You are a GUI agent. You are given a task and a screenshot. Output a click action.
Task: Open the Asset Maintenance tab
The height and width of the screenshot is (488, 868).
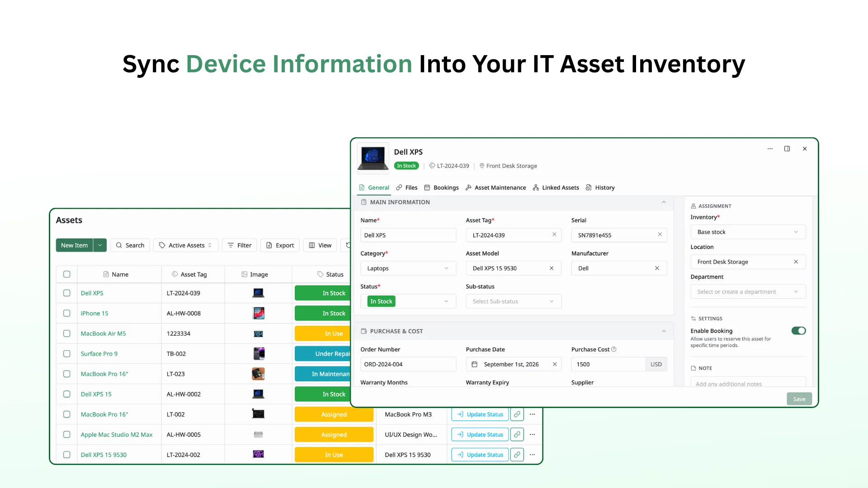tap(495, 188)
